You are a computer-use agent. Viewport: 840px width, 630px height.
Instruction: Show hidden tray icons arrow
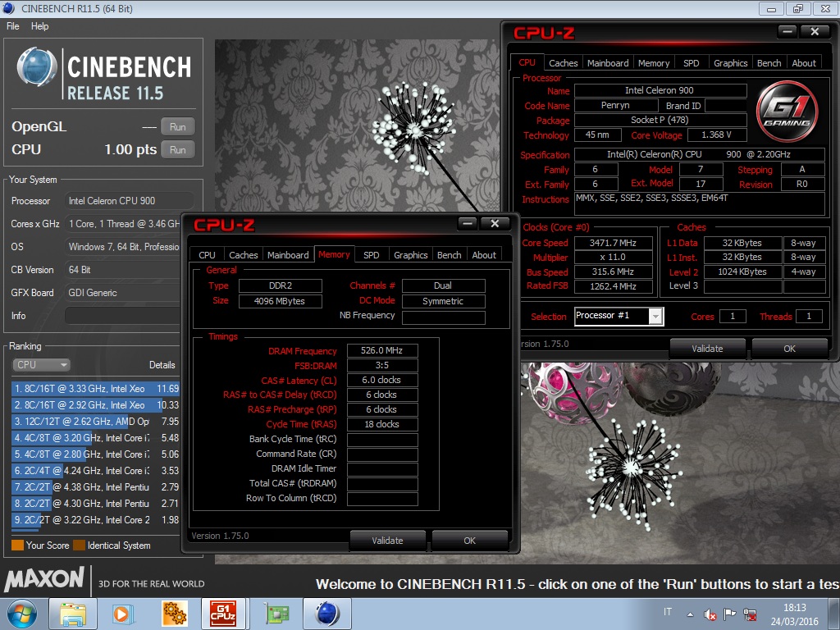coord(690,614)
